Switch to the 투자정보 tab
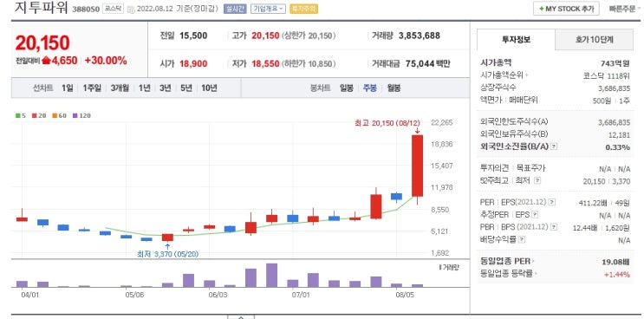 (x=516, y=39)
